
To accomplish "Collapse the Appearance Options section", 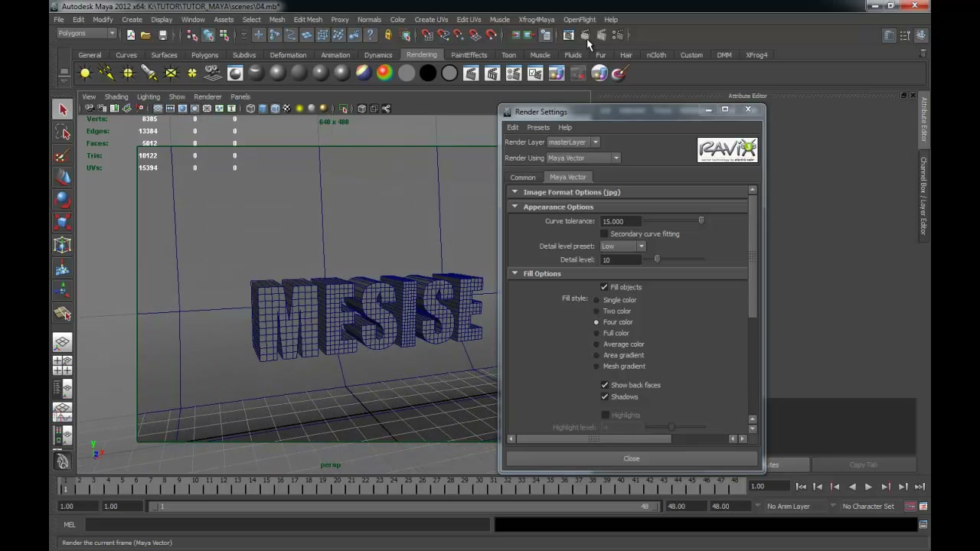I will click(x=514, y=207).
